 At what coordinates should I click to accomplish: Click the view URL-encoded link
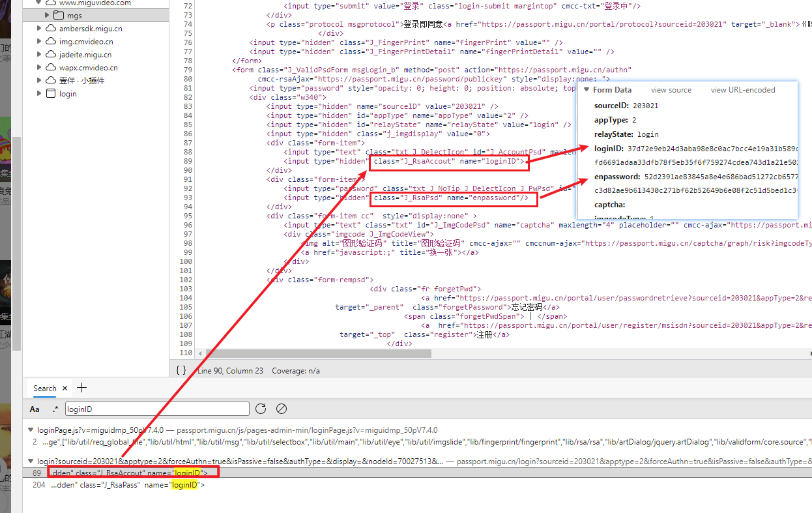pos(743,90)
